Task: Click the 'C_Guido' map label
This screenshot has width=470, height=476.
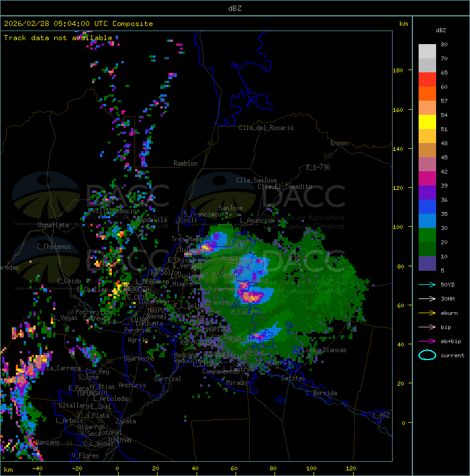Action: (69, 281)
